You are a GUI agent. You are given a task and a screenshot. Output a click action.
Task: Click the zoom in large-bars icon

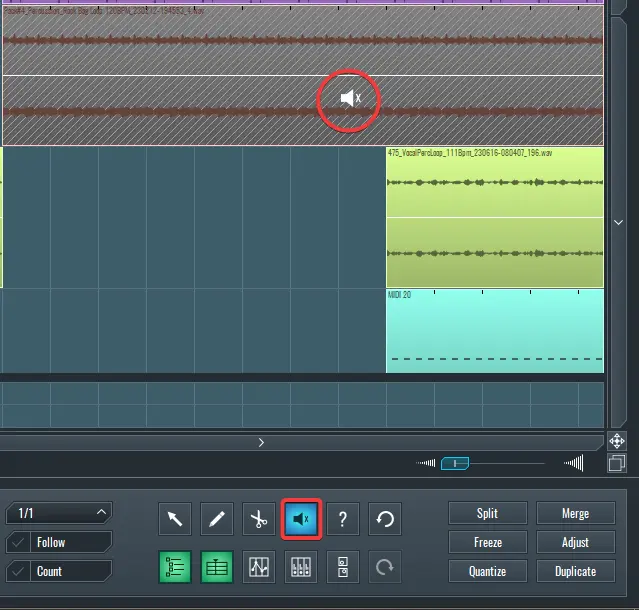574,463
